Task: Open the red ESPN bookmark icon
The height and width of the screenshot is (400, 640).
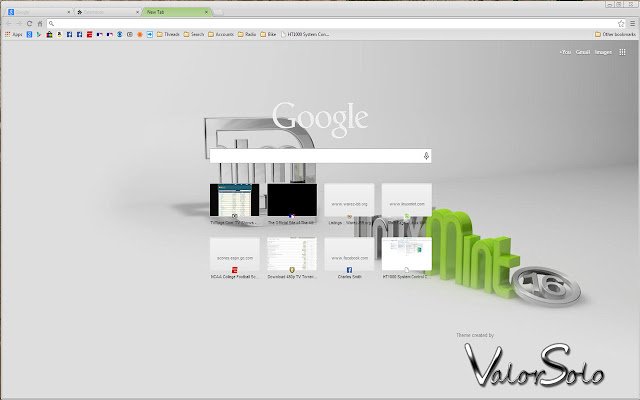Action: [89, 35]
